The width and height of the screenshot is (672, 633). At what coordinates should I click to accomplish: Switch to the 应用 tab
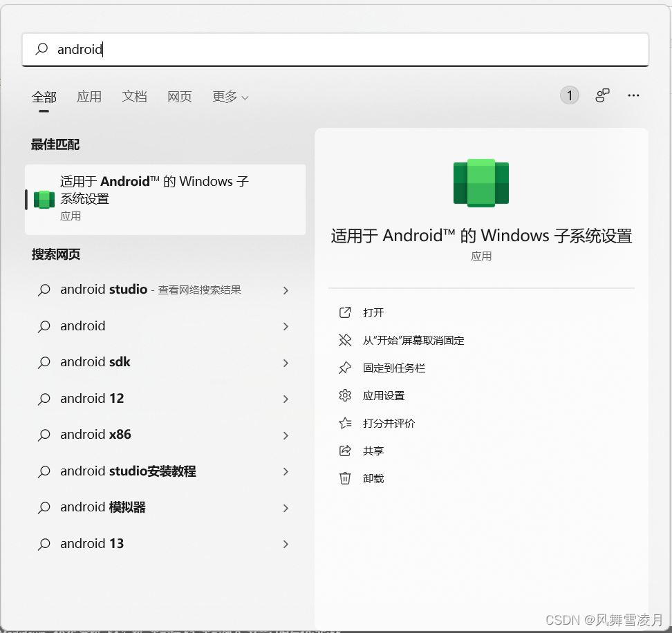[89, 97]
